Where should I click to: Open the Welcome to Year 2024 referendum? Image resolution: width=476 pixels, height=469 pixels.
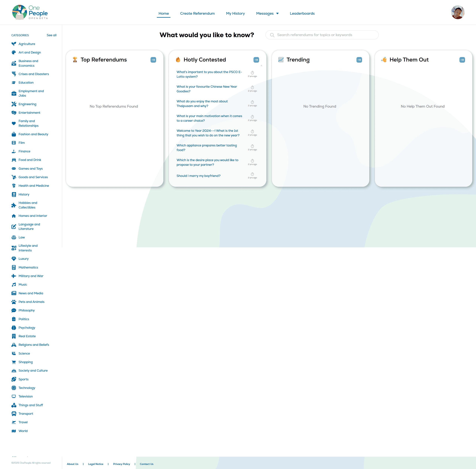(x=208, y=133)
